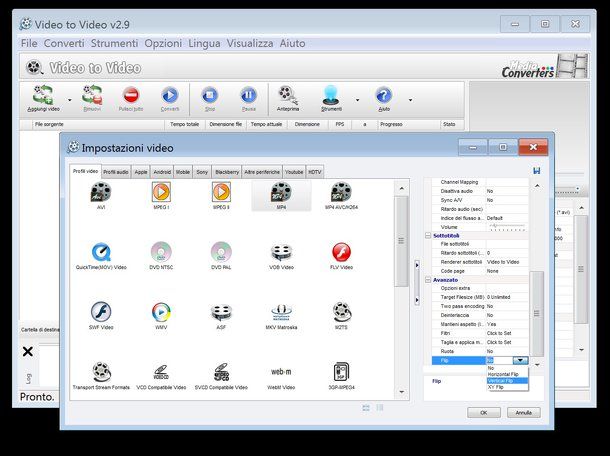Click the Ruota row value 'No'
Viewport: 610px width, 456px height.
coord(507,351)
